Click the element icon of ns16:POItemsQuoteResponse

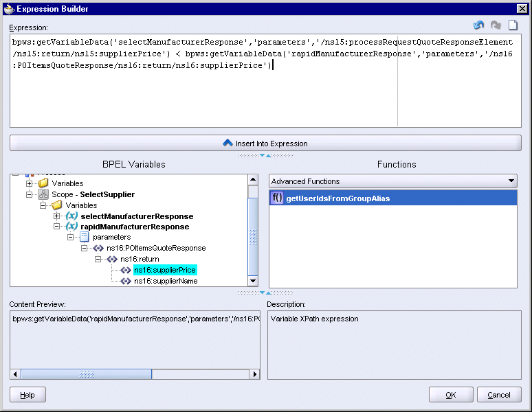coord(98,249)
